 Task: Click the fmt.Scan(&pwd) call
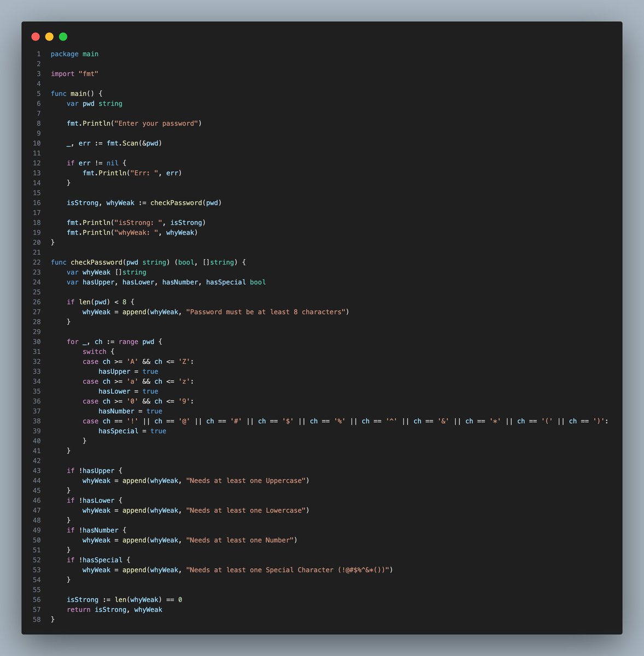point(134,143)
